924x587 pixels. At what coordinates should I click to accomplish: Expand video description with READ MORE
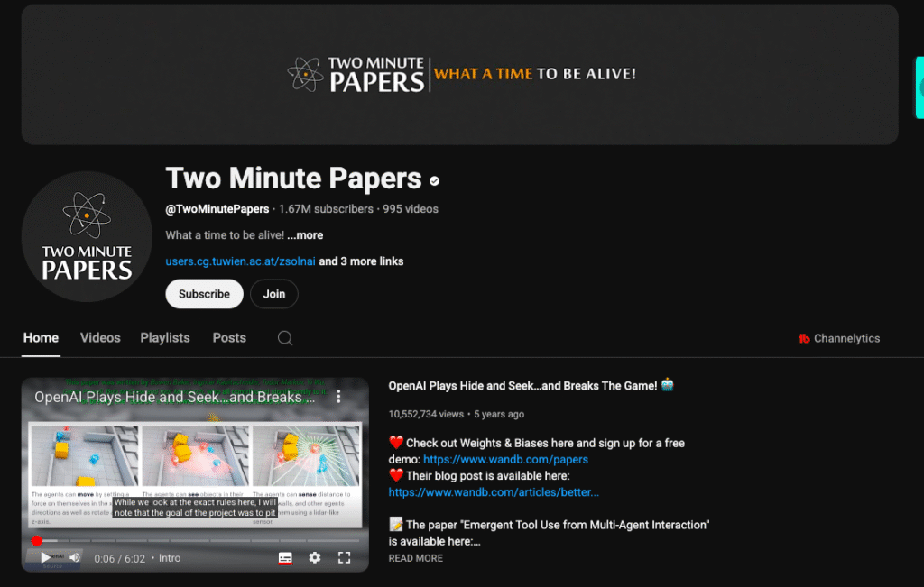click(415, 558)
